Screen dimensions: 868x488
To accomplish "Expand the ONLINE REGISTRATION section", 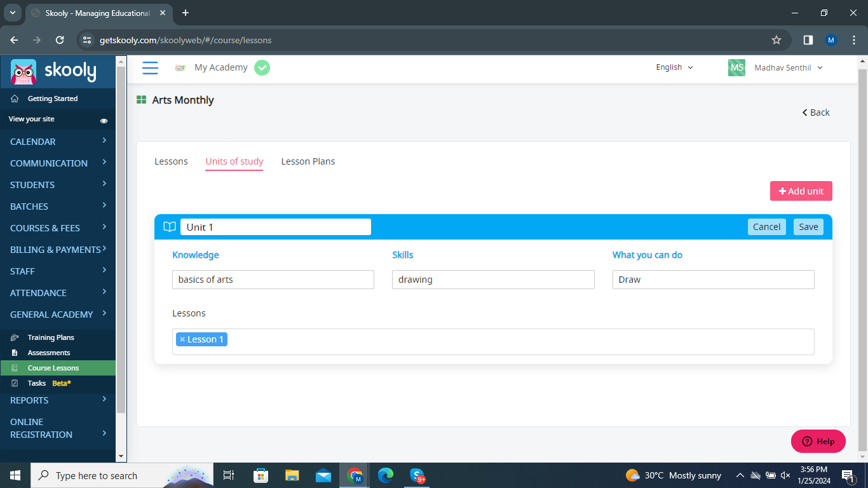I will 58,428.
